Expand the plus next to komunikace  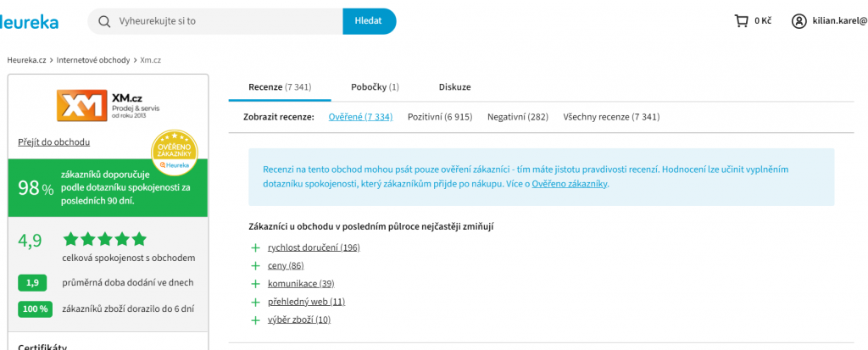click(x=255, y=284)
